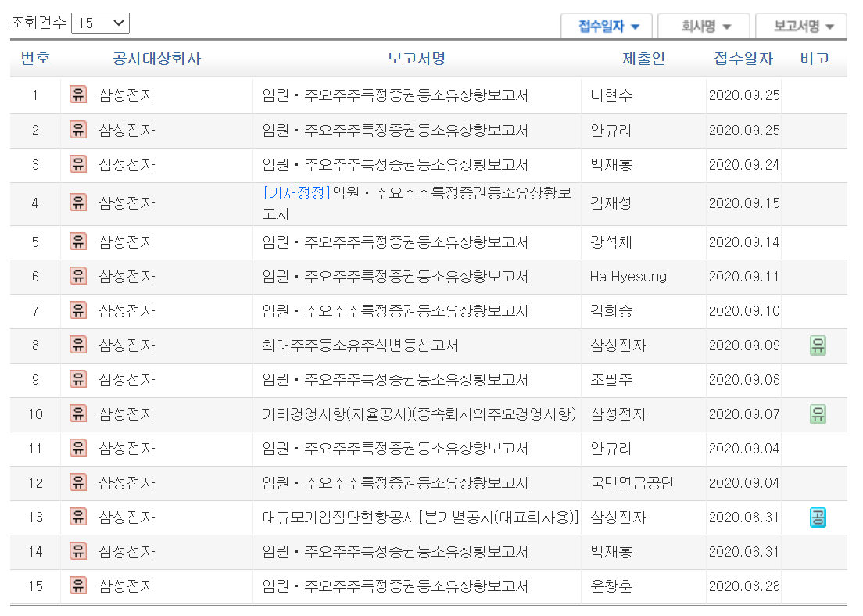The width and height of the screenshot is (863, 616).
Task: Open 대규모기업집단현황공시 report link
Action: [x=421, y=518]
